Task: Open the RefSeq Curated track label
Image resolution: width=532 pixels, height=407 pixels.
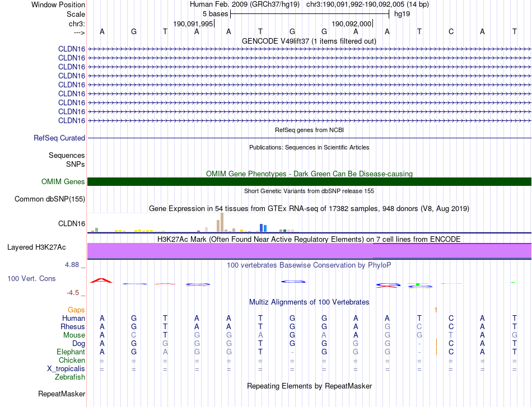Action: (59, 138)
